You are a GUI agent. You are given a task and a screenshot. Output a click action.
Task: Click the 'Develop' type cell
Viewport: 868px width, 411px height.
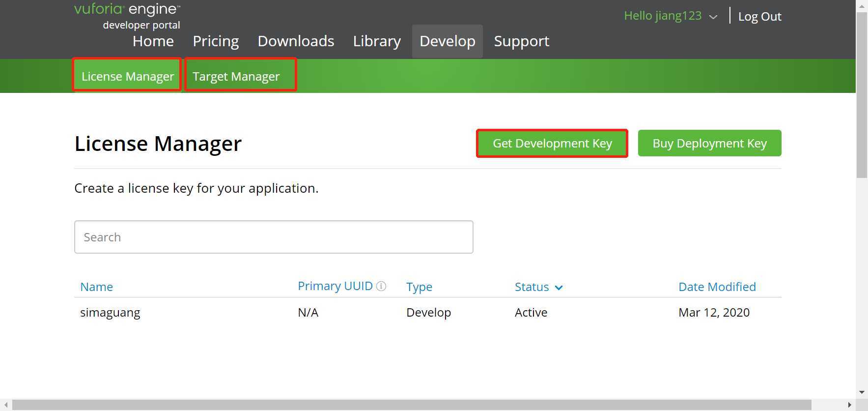pos(428,313)
